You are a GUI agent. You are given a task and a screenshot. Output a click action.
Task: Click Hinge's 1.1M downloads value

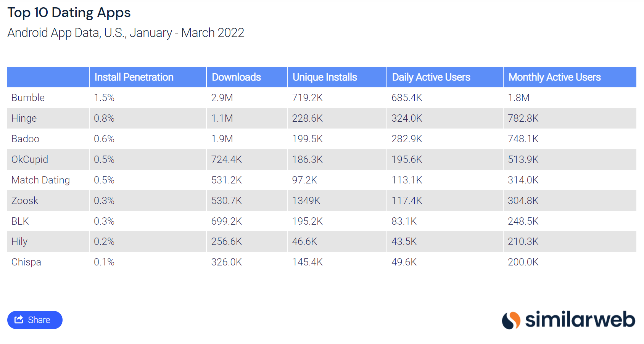point(222,118)
